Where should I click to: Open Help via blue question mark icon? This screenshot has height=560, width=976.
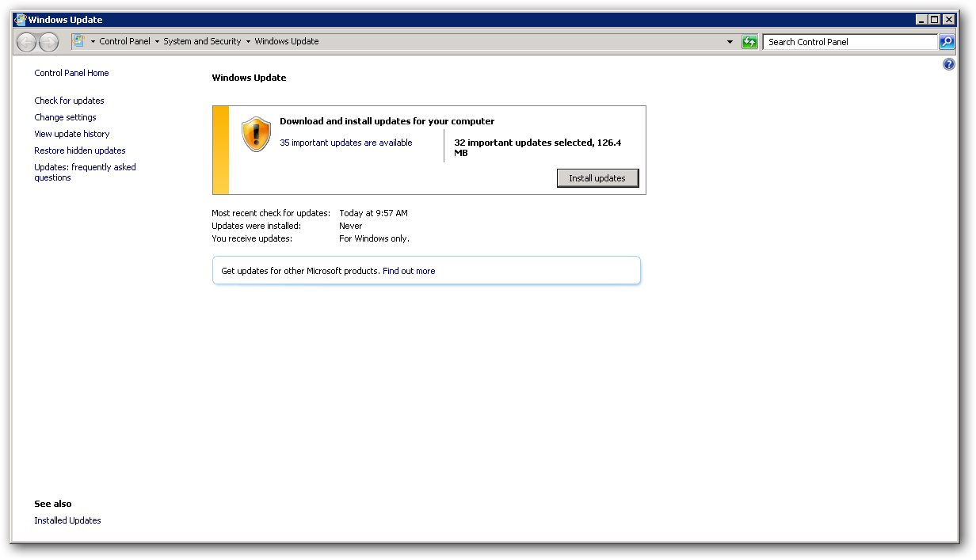point(949,65)
